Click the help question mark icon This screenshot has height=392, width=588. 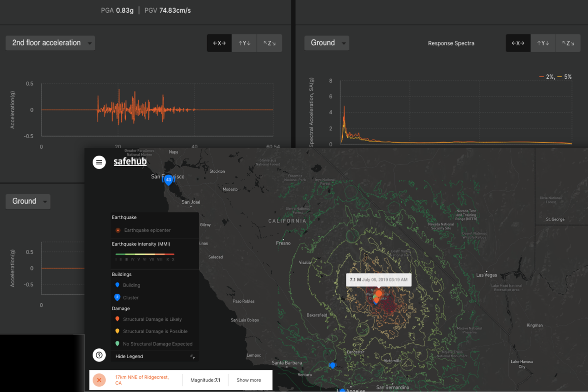pyautogui.click(x=99, y=355)
